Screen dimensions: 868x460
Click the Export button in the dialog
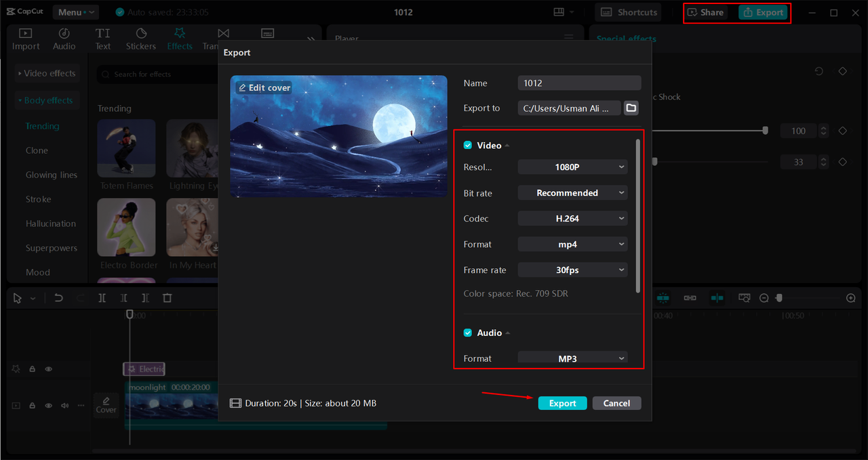click(562, 403)
